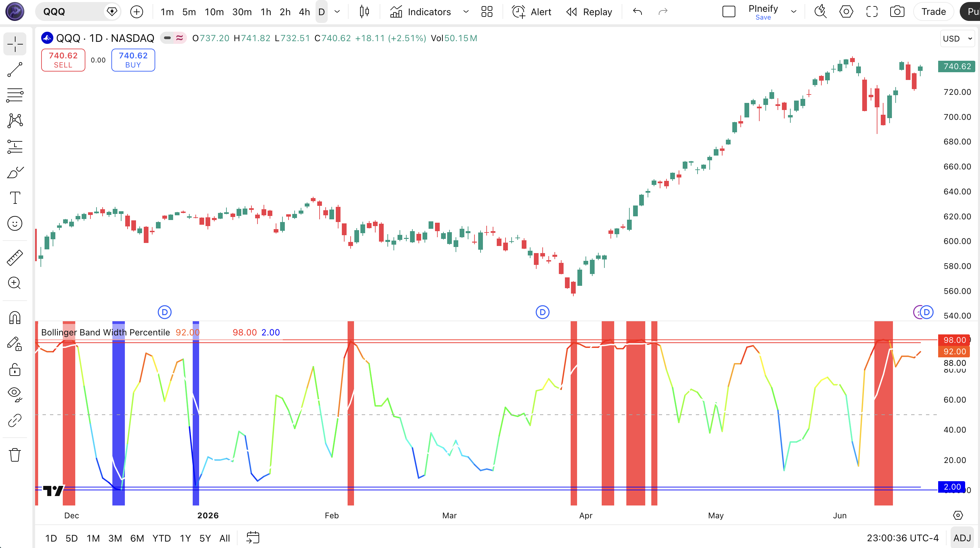Toggle magnet mode snapping
This screenshot has height=548, width=980.
click(x=15, y=318)
